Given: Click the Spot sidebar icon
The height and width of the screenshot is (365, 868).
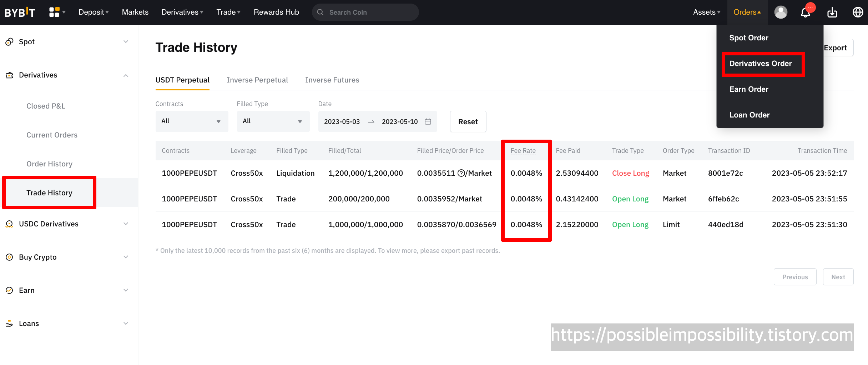Looking at the screenshot, I should click(10, 42).
